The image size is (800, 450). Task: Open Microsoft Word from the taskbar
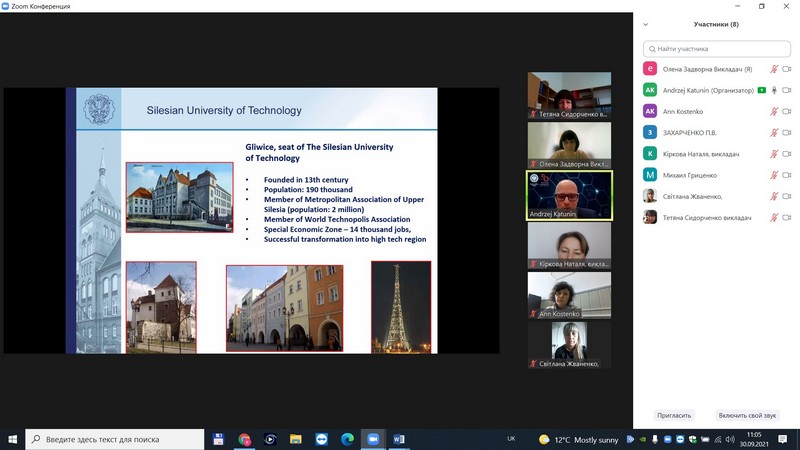click(x=399, y=438)
